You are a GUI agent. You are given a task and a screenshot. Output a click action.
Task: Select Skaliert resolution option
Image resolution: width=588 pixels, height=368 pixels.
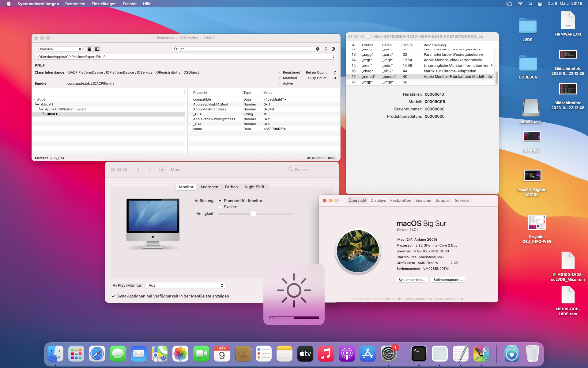tap(220, 207)
